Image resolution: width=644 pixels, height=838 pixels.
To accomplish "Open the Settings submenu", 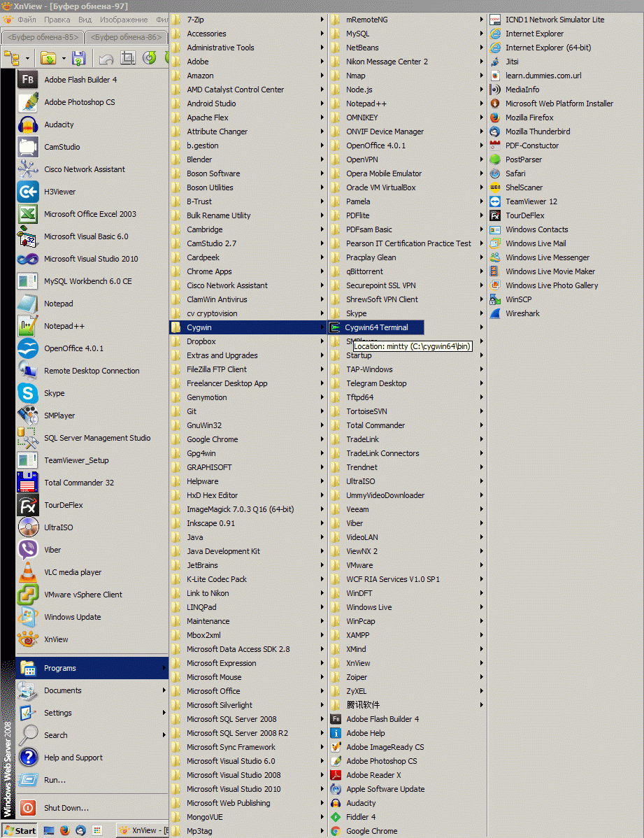I will coord(92,713).
